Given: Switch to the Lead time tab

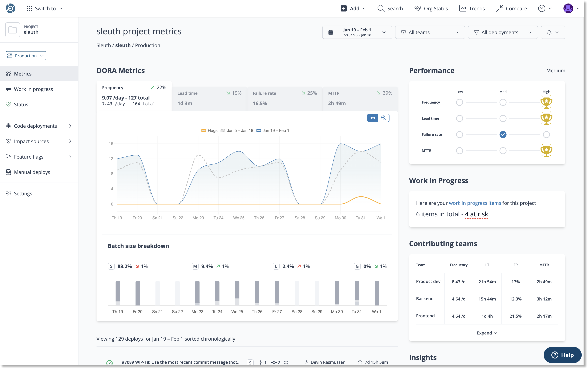Looking at the screenshot, I should pos(209,98).
